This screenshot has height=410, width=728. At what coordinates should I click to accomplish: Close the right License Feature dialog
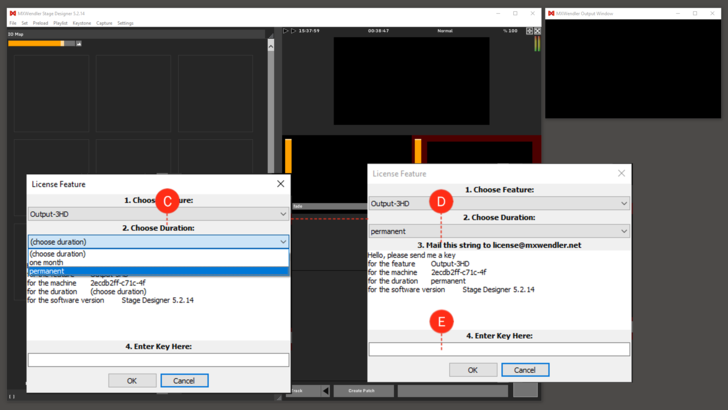pos(621,173)
